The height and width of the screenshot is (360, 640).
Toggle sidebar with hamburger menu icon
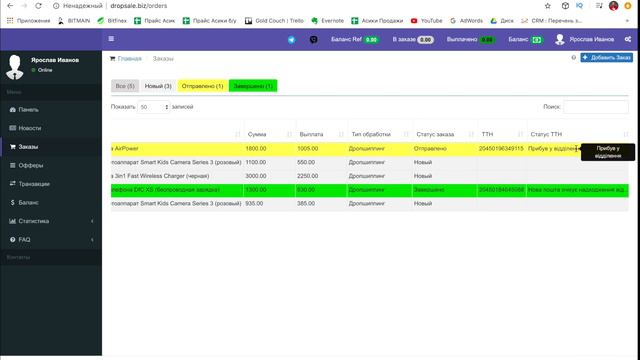coord(111,39)
